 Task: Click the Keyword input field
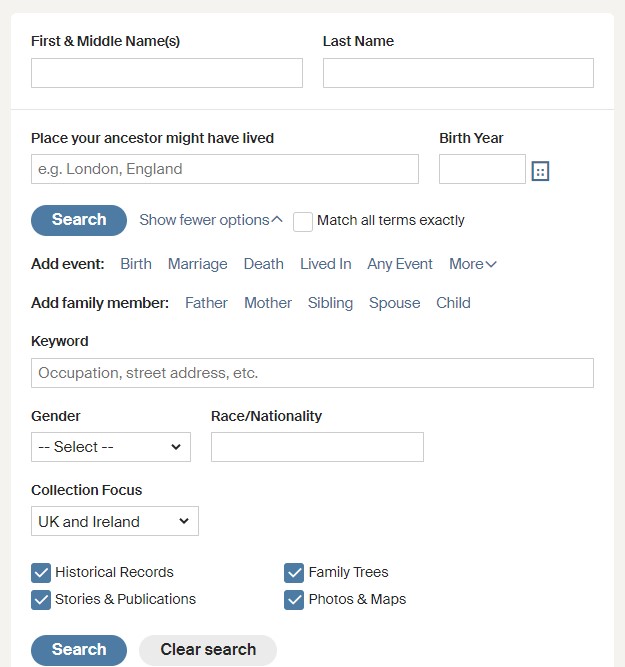312,373
